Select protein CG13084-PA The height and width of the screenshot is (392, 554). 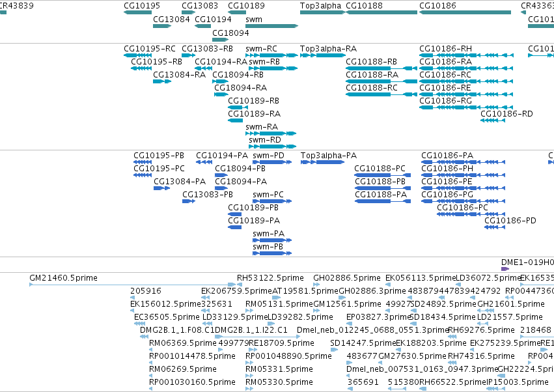point(162,188)
